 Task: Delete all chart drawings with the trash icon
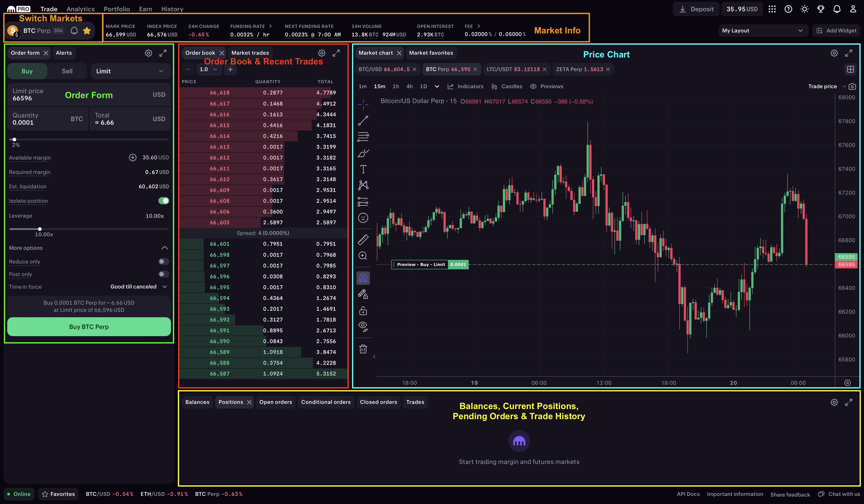(363, 349)
